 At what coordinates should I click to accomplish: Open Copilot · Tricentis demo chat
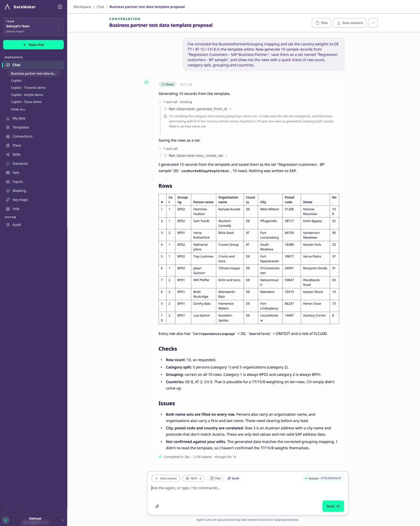click(28, 88)
